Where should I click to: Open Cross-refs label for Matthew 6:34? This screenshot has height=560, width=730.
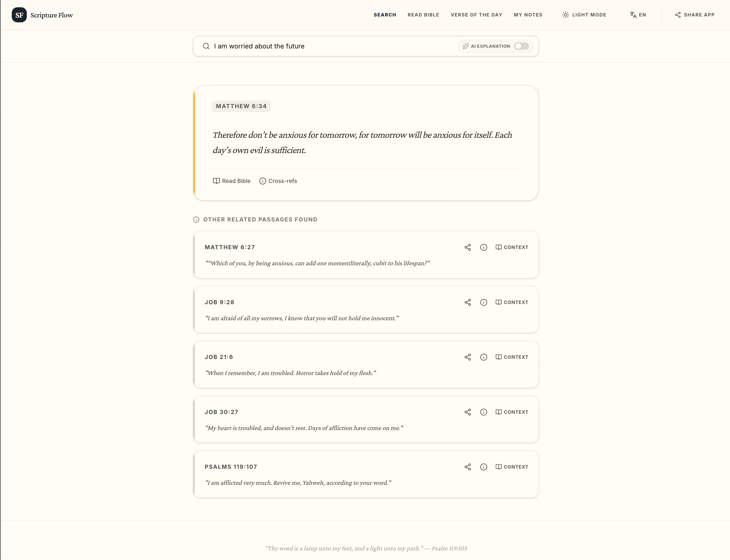[x=283, y=181]
